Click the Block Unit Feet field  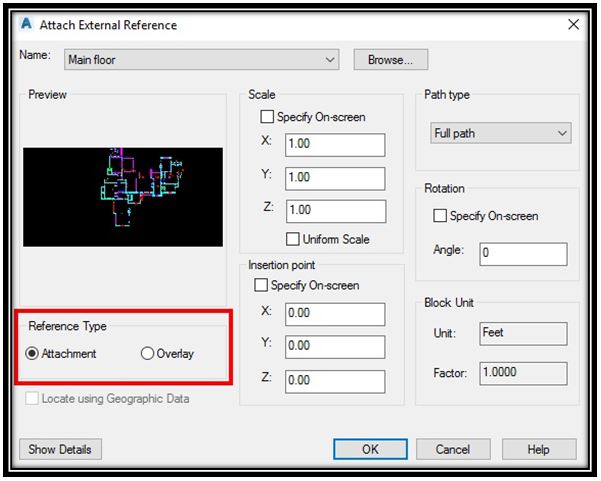pyautogui.click(x=523, y=333)
